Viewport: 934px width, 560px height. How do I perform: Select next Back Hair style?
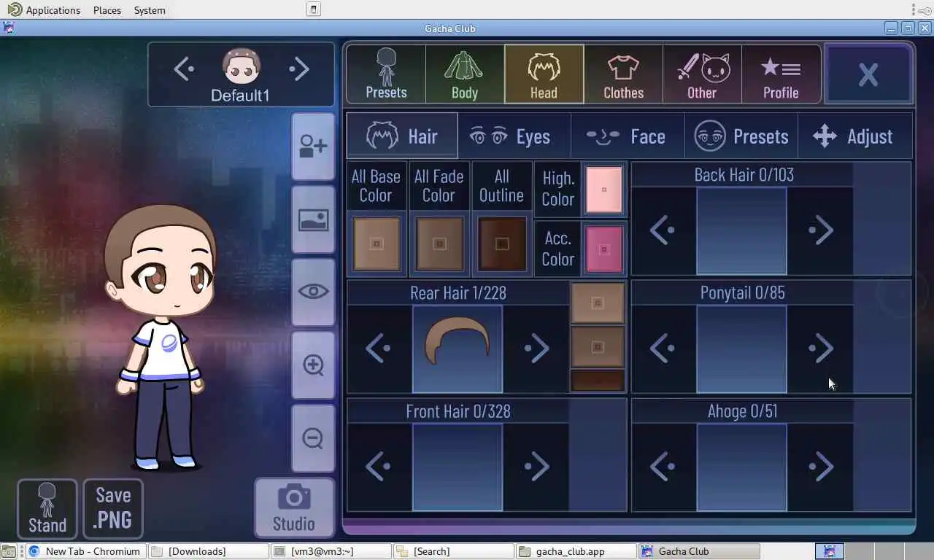click(x=821, y=230)
